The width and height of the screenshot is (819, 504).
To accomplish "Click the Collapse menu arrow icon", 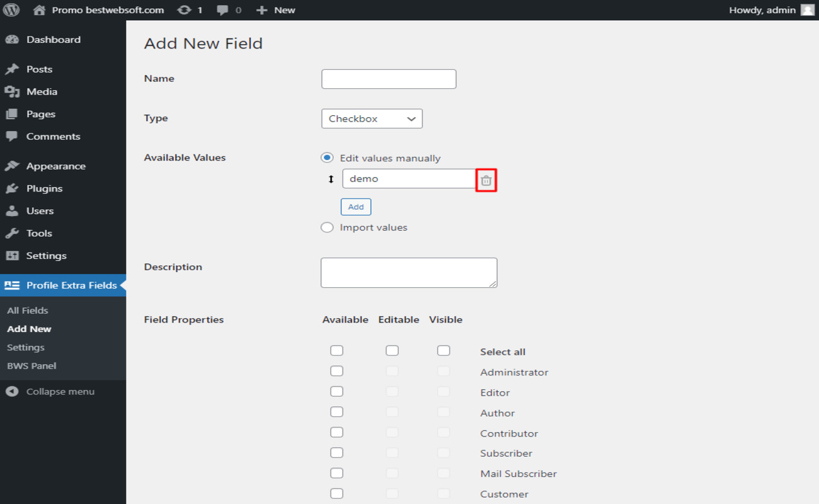I will pyautogui.click(x=12, y=392).
